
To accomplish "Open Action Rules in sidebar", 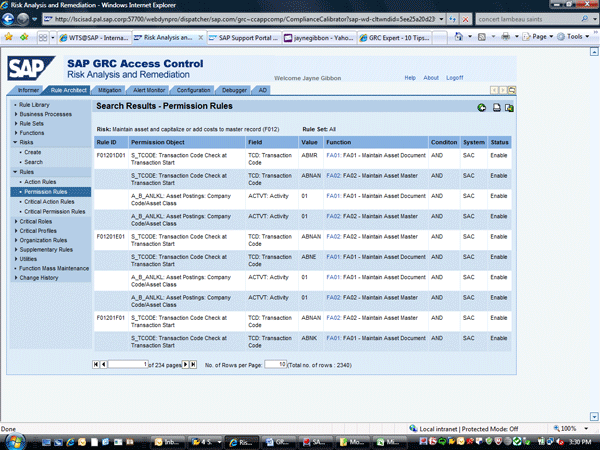I will click(40, 182).
